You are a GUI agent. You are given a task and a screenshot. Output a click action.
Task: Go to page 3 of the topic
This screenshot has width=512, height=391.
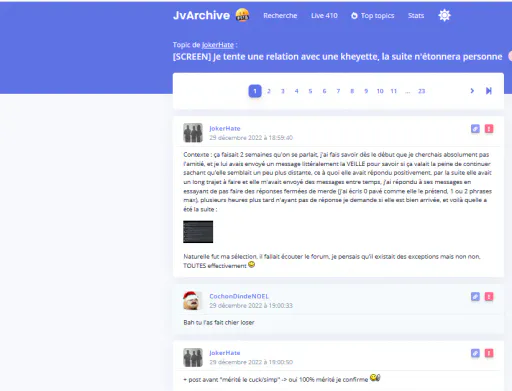point(283,91)
